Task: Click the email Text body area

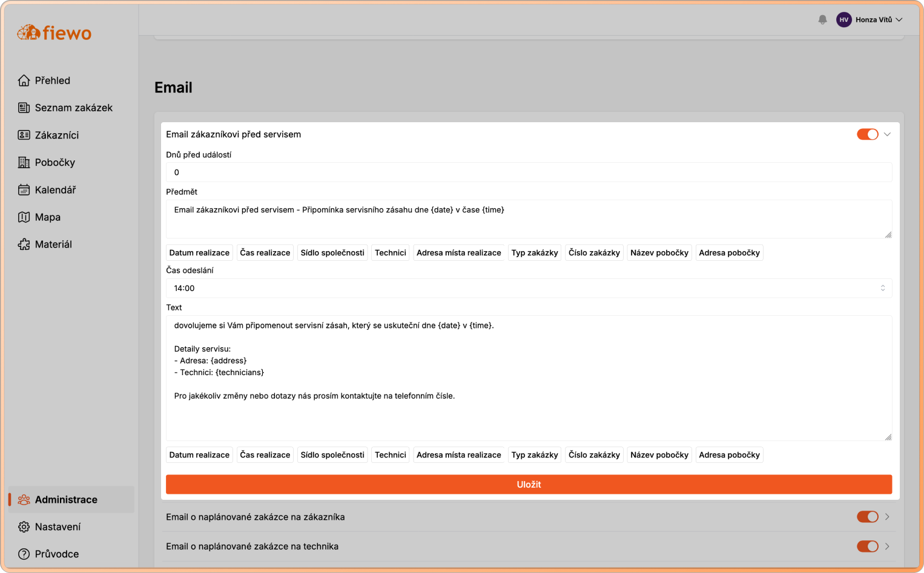Action: pos(529,378)
